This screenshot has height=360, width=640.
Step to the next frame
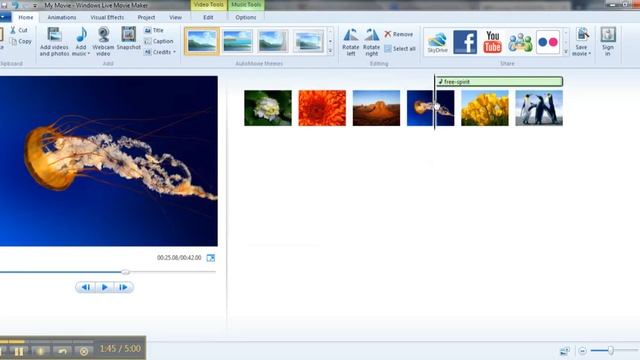tap(123, 287)
